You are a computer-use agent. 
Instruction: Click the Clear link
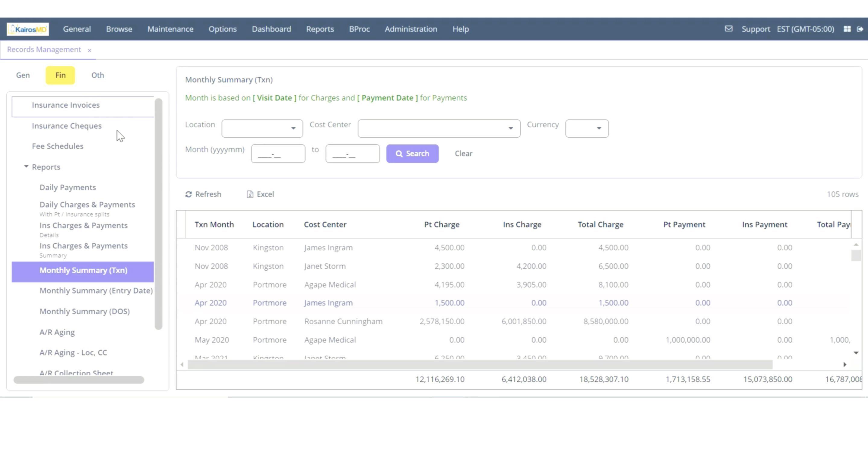tap(463, 154)
